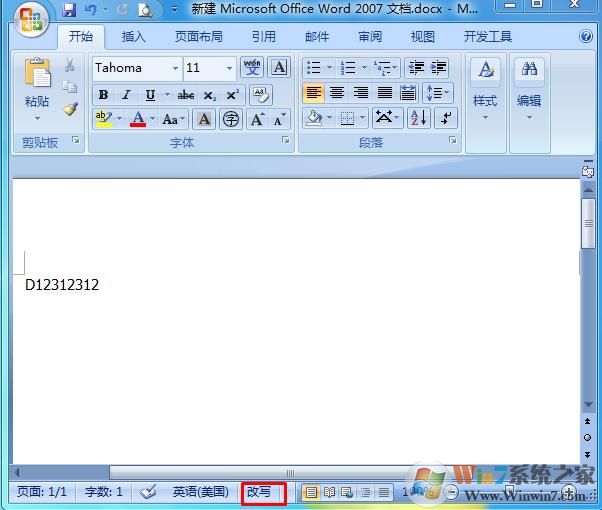The height and width of the screenshot is (510, 602).
Task: Toggle show paragraph marks
Action: (x=446, y=118)
